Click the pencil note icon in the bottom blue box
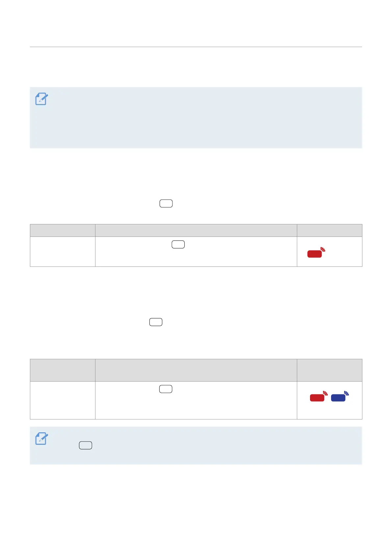392x554 pixels. [41, 439]
